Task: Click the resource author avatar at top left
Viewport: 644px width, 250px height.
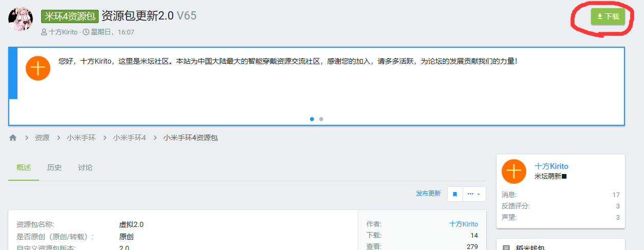Action: (21, 19)
